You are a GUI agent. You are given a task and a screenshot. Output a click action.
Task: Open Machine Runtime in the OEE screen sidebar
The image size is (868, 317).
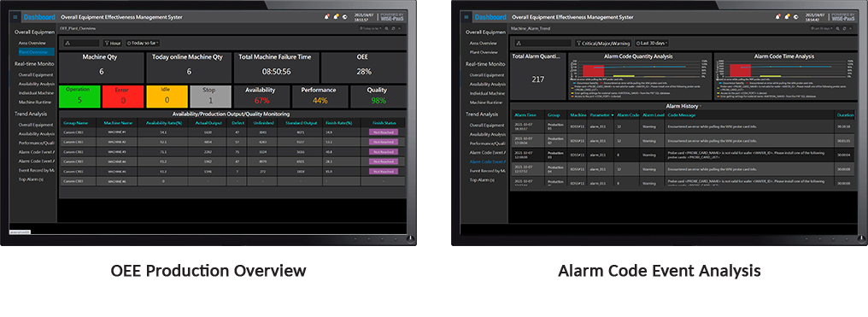[x=35, y=103]
